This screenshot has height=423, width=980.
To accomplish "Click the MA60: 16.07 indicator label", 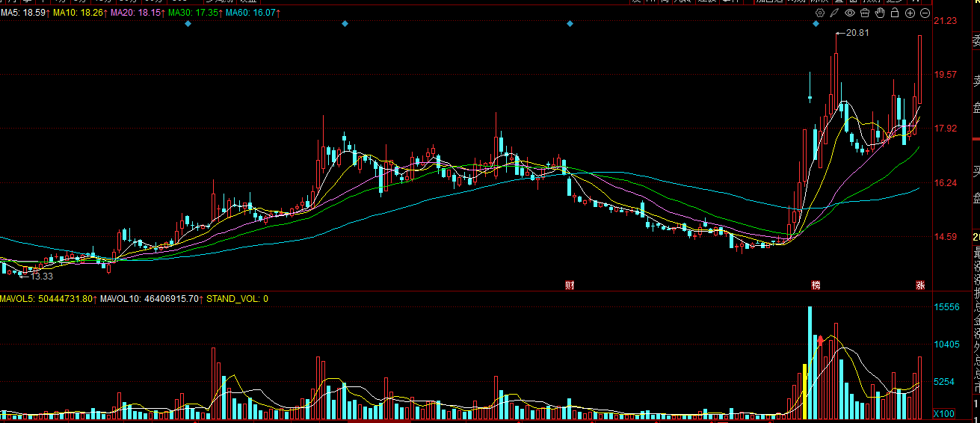I will [252, 13].
